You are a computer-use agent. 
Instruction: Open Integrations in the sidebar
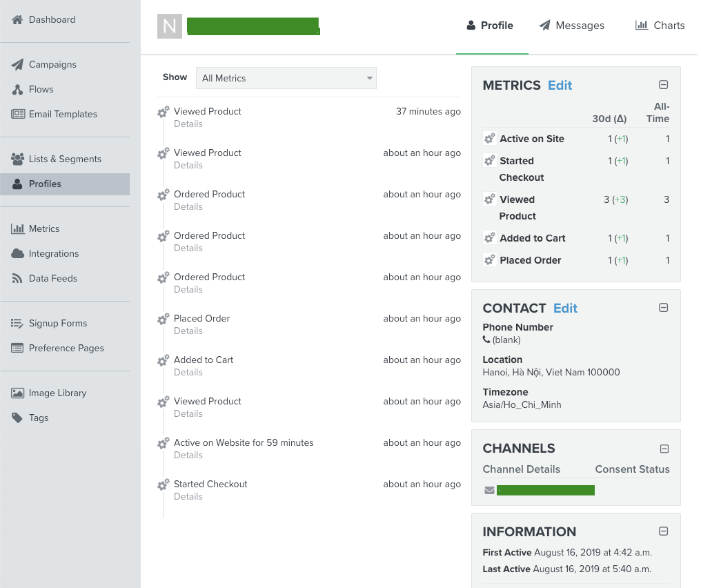click(x=54, y=253)
